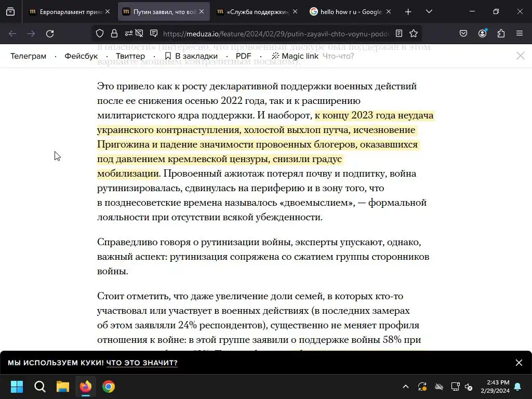Share article via Фейсбук link
The image size is (532, 399).
click(x=81, y=56)
